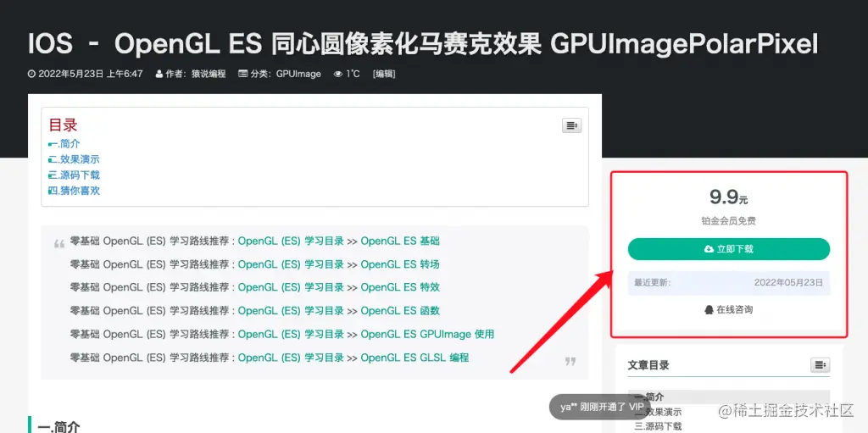Open author 猿说编程 profile
The height and width of the screenshot is (433, 868).
pyautogui.click(x=209, y=74)
